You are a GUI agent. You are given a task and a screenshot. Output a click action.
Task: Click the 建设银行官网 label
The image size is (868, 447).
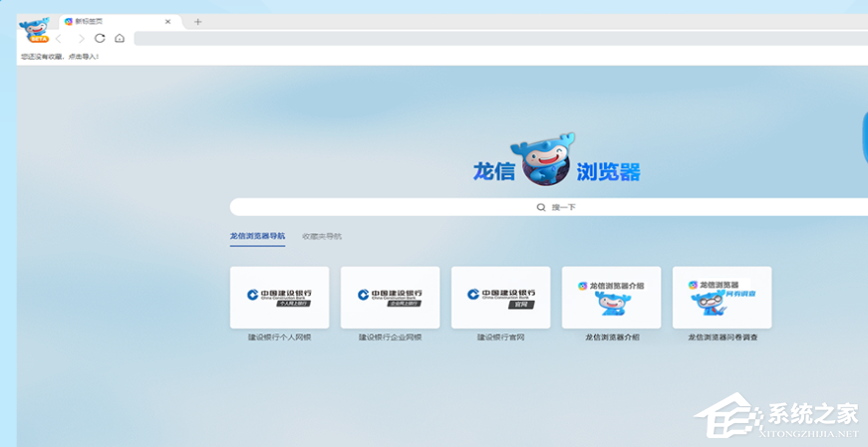tap(501, 336)
